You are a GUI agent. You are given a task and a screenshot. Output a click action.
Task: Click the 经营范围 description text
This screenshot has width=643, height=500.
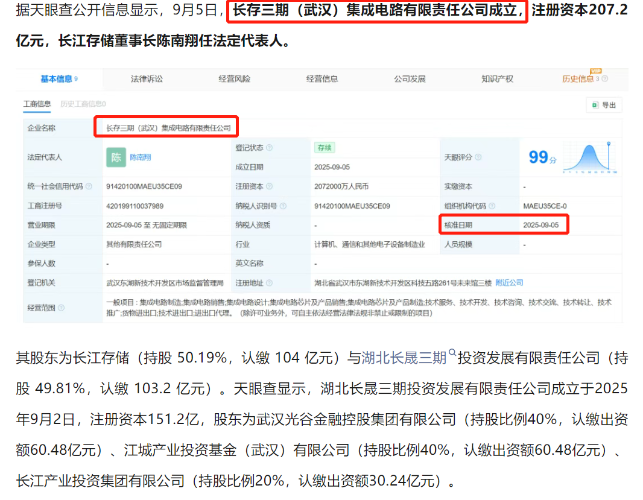[x=359, y=308]
